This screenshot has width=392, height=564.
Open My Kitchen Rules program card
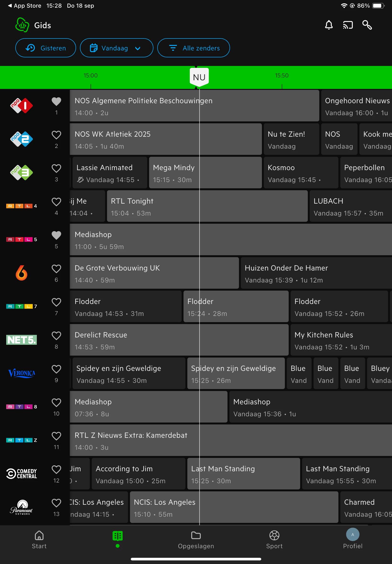click(x=341, y=340)
